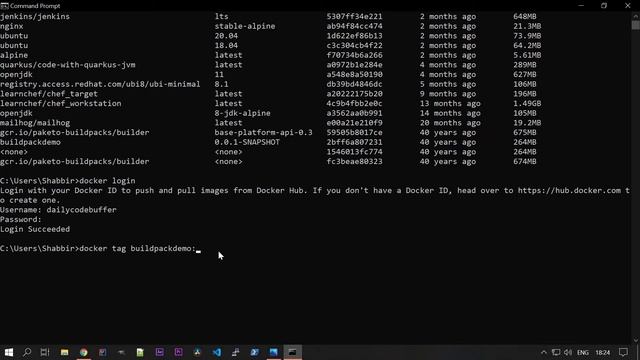Click image ID 'fc3beae80323'
Image resolution: width=640 pixels, height=360 pixels.
(x=354, y=162)
